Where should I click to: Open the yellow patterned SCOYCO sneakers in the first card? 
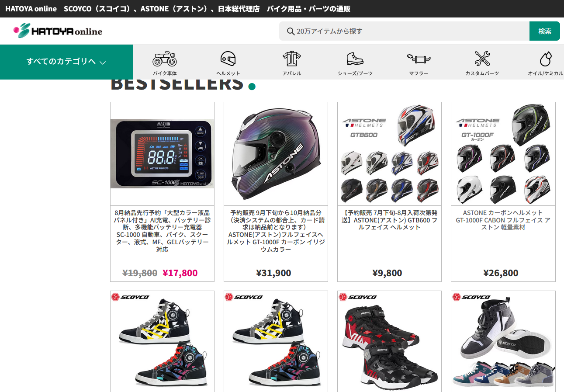click(x=162, y=342)
